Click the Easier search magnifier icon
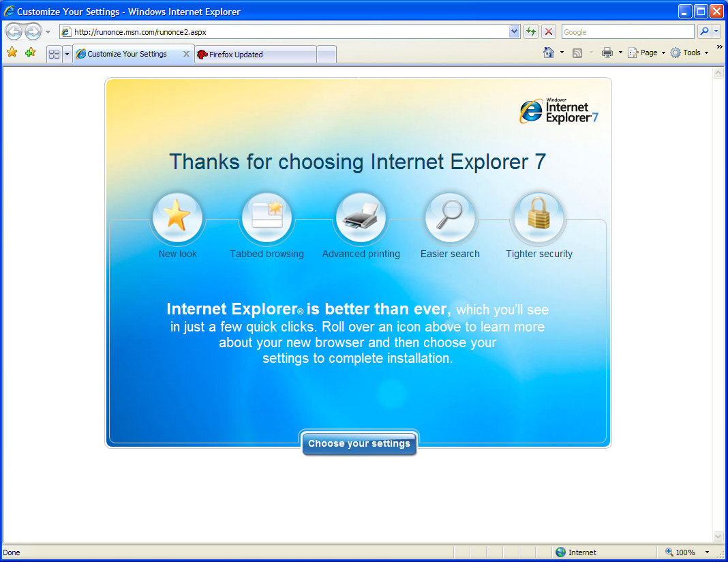 (450, 217)
